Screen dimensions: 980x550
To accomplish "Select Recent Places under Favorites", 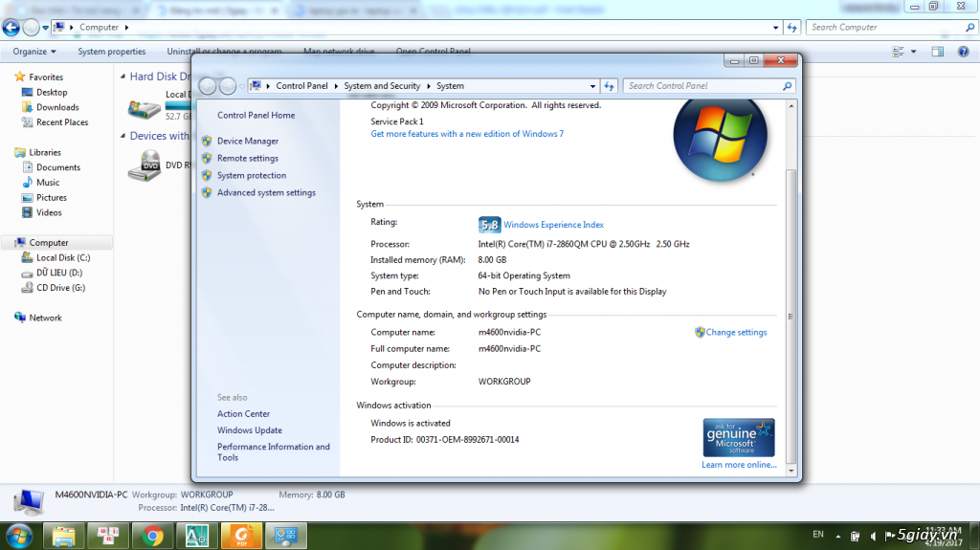I will coord(62,122).
